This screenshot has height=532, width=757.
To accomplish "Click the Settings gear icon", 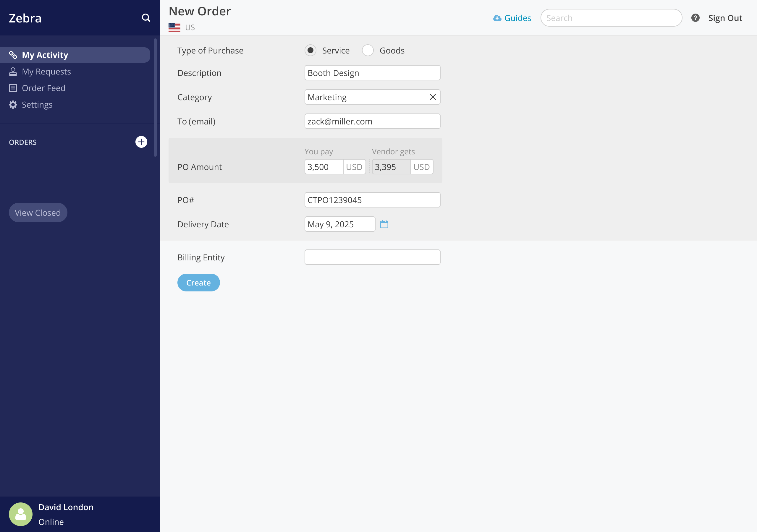I will coord(13,105).
